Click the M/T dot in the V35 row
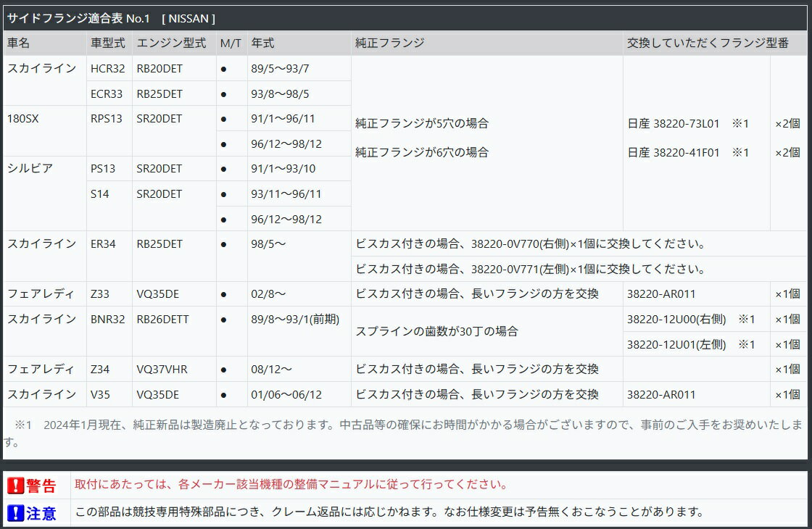 pos(223,394)
